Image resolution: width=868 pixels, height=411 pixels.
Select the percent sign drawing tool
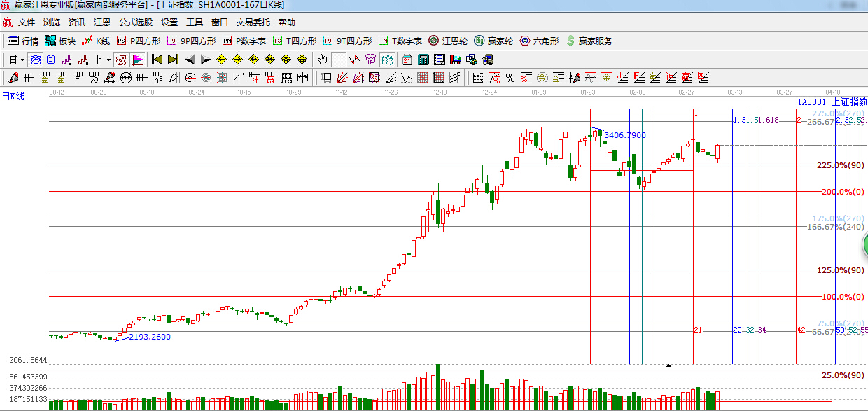[510, 77]
